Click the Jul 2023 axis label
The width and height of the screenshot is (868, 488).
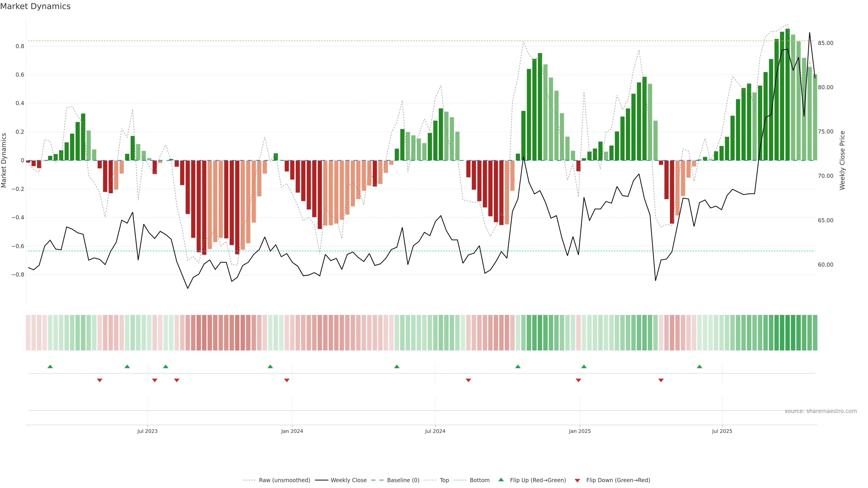tap(147, 431)
